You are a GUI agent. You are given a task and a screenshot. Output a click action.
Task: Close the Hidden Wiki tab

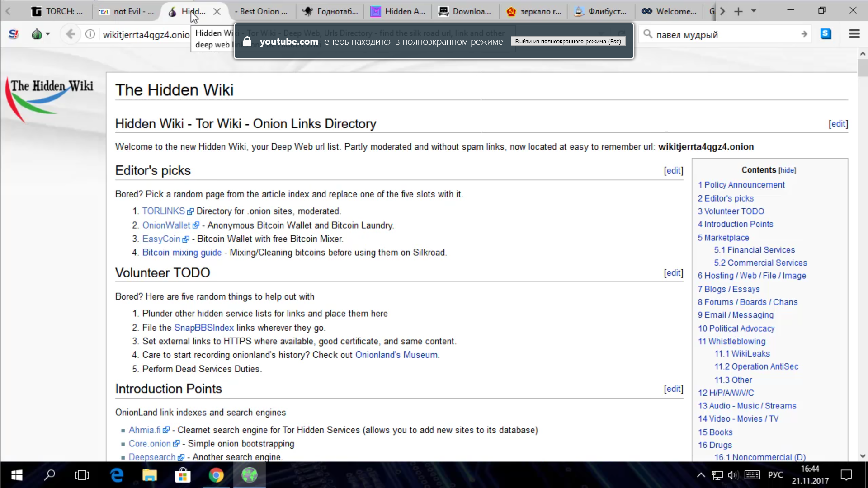217,12
